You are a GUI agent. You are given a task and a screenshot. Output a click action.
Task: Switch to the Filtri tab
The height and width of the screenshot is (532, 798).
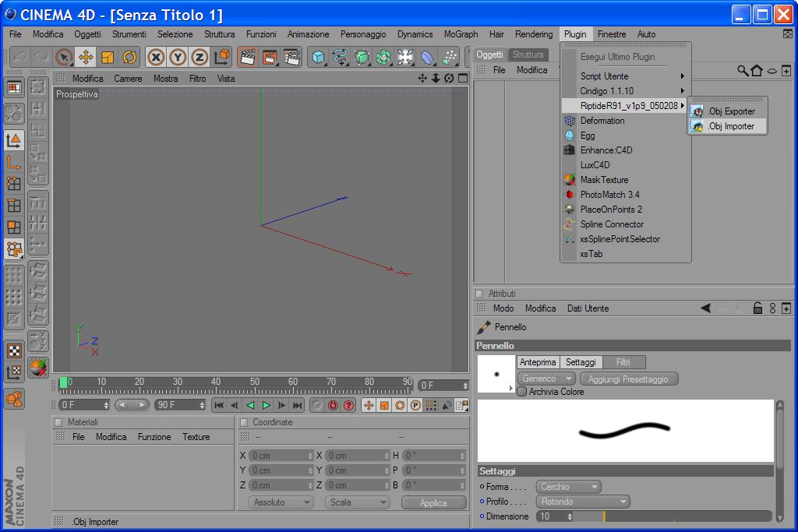click(x=623, y=362)
